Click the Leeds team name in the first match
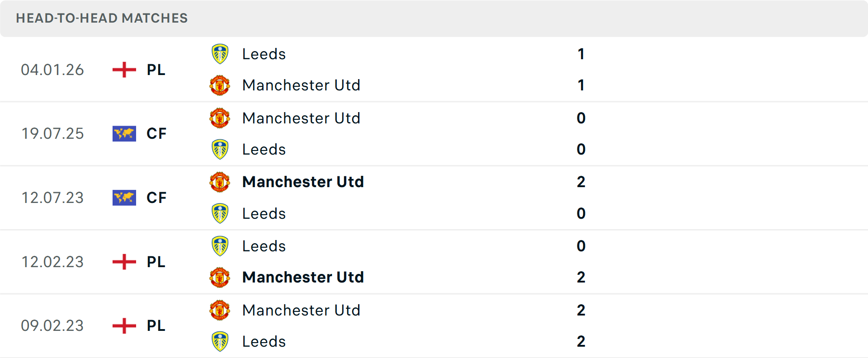The height and width of the screenshot is (358, 868). (264, 53)
